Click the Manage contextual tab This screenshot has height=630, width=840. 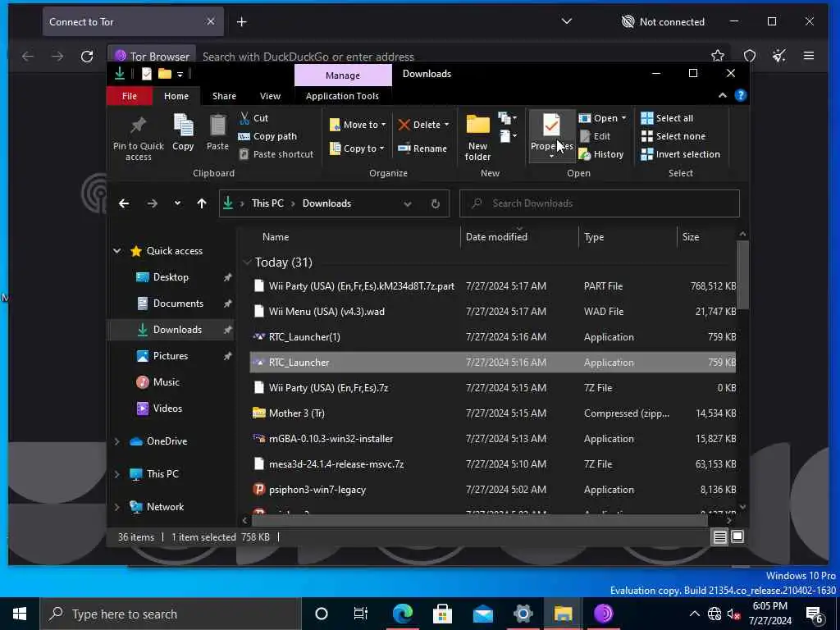[343, 75]
